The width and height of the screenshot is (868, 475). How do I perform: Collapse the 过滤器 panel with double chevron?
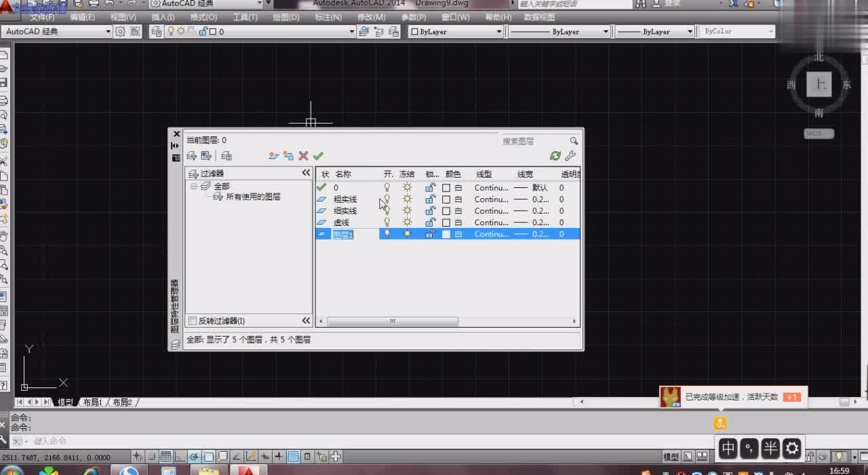tap(306, 174)
